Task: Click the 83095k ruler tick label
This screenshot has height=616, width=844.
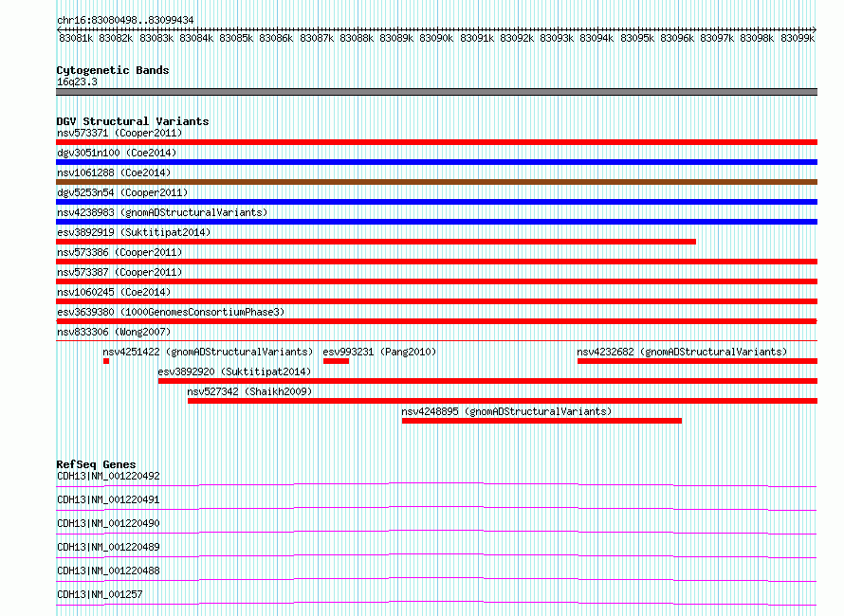Action: coord(637,38)
